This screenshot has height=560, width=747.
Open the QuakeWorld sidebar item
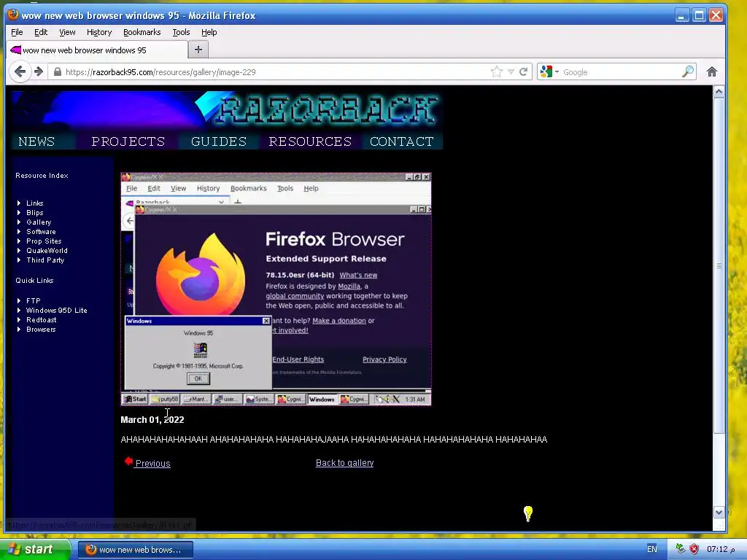pyautogui.click(x=47, y=251)
